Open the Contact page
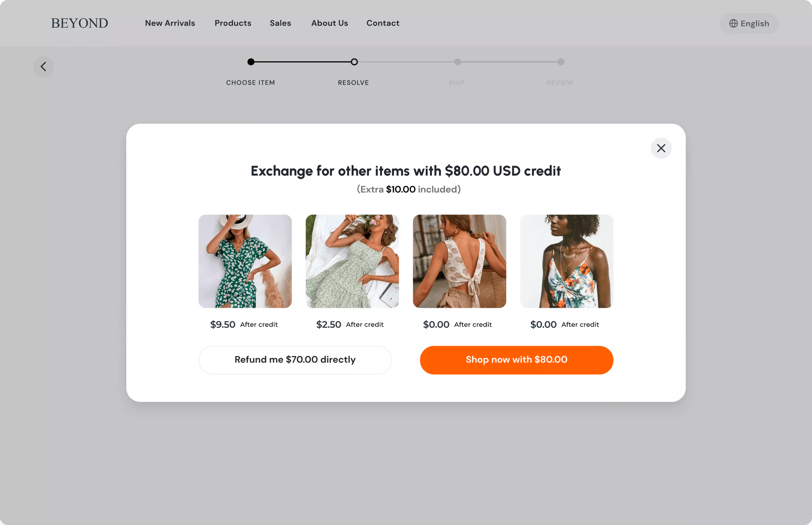812x525 pixels. pos(383,23)
